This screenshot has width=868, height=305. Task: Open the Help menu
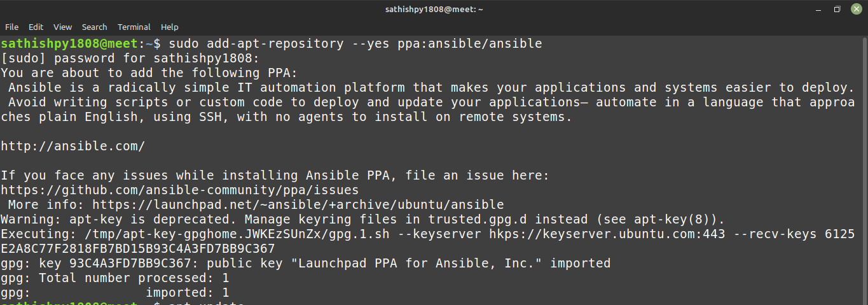point(169,27)
